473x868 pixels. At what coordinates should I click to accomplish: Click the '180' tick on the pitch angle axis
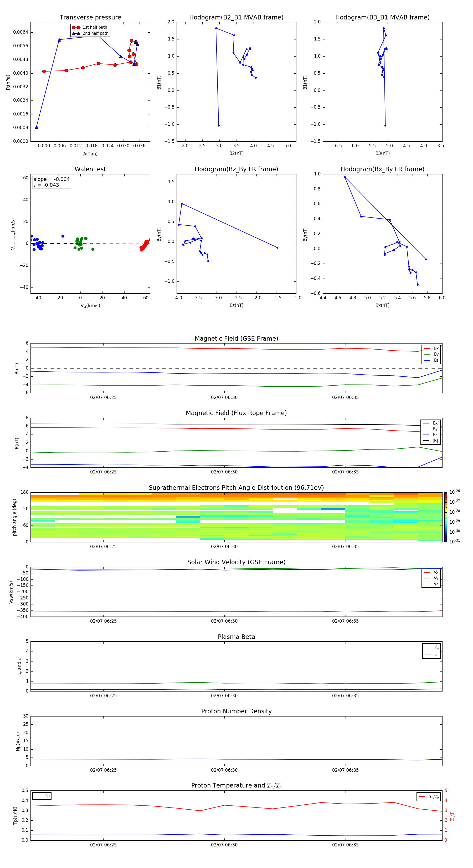tap(25, 492)
